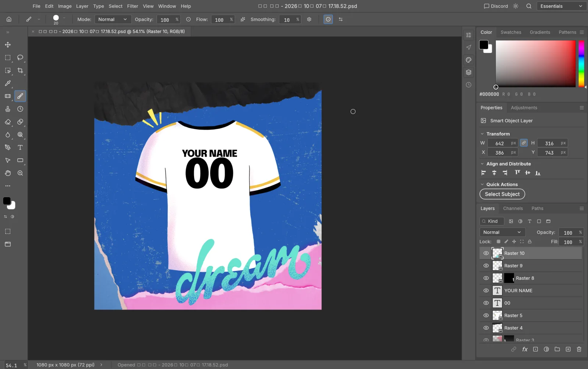This screenshot has height=369, width=588.
Task: Select the Zoom tool
Action: 20,173
